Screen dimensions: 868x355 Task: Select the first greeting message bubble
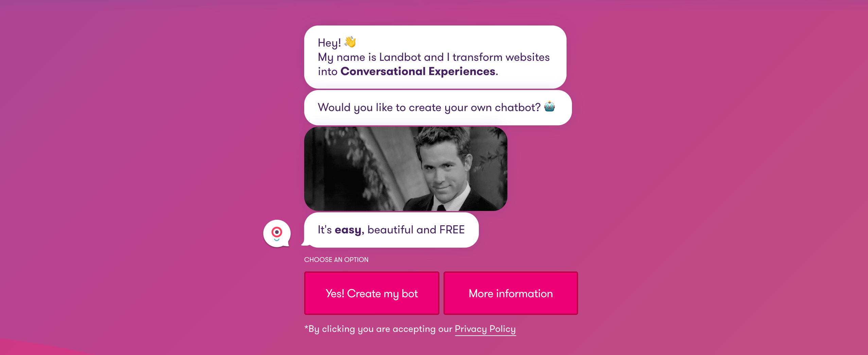[x=435, y=57]
